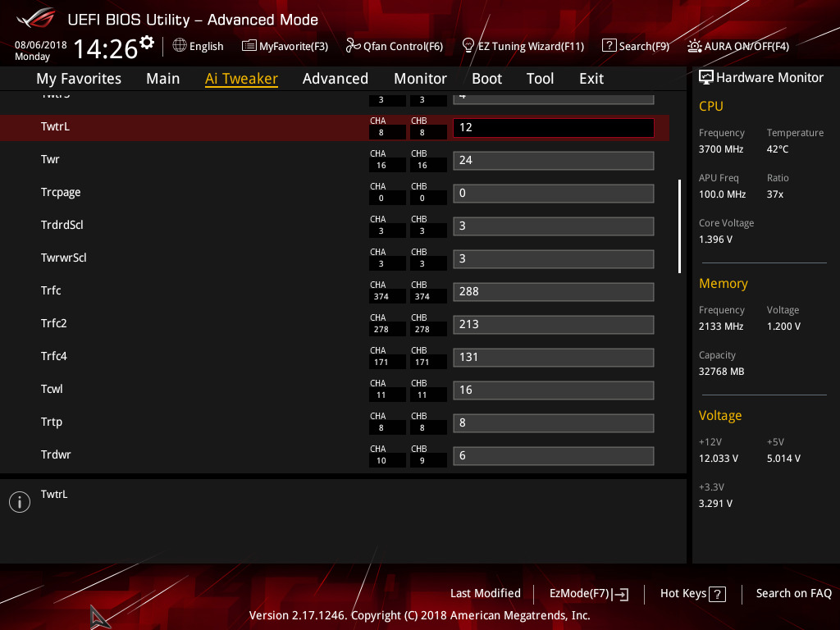The height and width of the screenshot is (630, 840).
Task: Select the Trcpage setting label
Action: 61,192
